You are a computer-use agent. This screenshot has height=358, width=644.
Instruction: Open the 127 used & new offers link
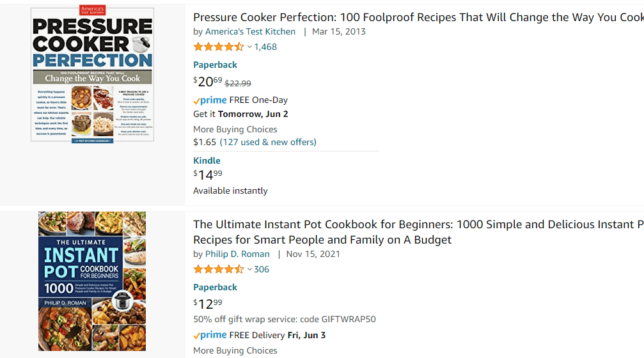point(268,142)
